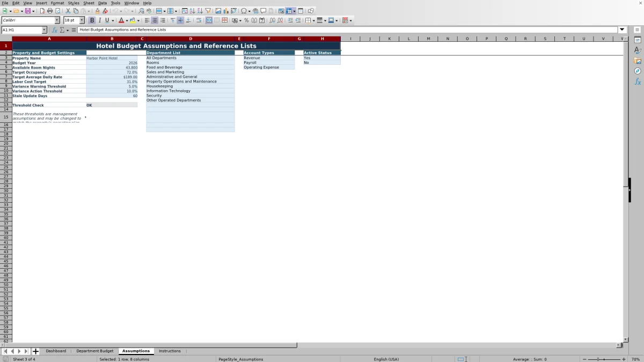Select the Harbor Point Hotel cell
This screenshot has height=362, width=644.
coord(112,58)
